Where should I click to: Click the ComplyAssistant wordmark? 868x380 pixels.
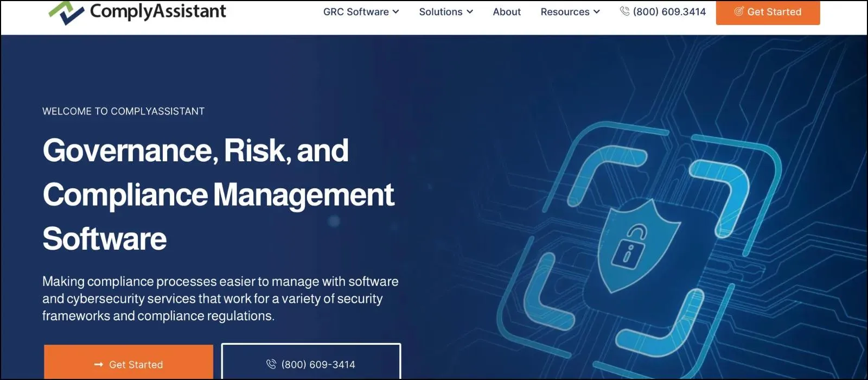pos(158,11)
